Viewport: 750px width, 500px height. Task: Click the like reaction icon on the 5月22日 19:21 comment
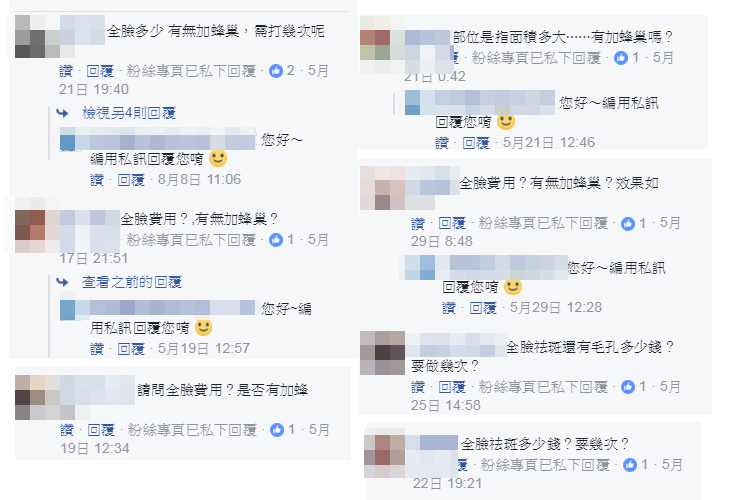[x=630, y=465]
